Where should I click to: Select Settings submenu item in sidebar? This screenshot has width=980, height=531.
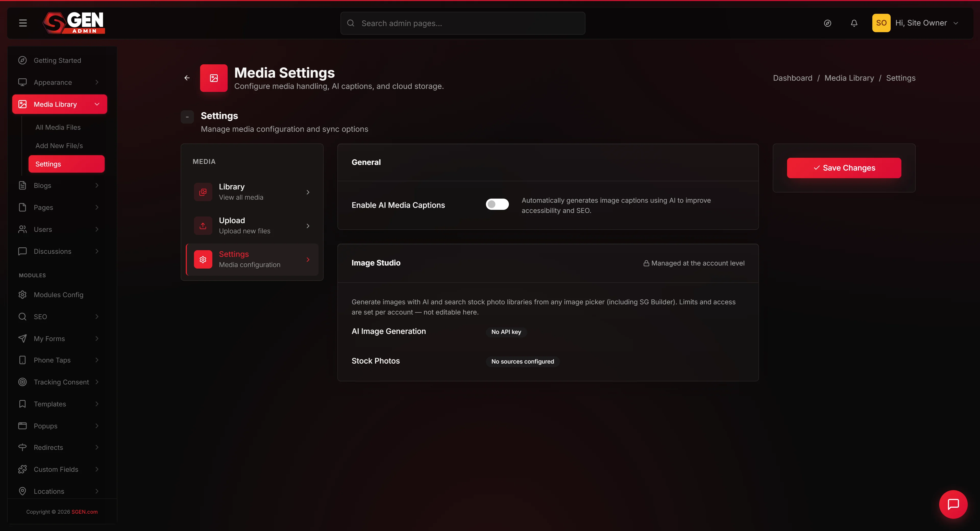[66, 164]
